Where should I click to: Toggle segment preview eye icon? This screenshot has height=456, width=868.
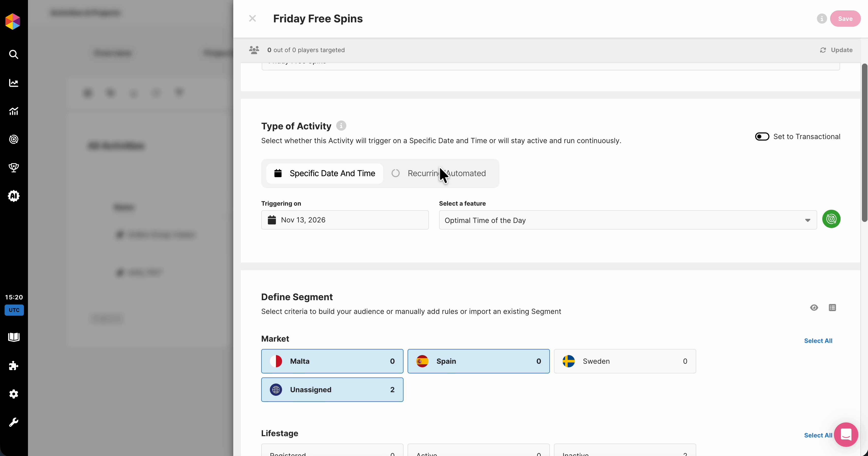pyautogui.click(x=814, y=307)
